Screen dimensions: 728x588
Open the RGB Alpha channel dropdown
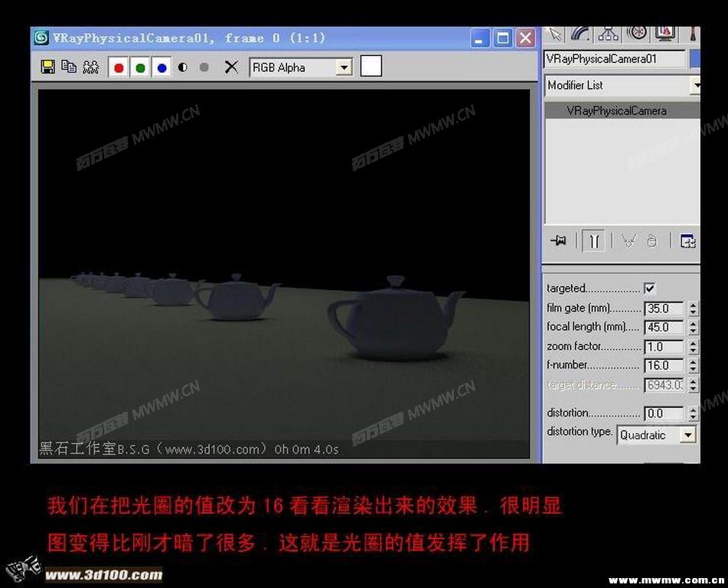301,67
